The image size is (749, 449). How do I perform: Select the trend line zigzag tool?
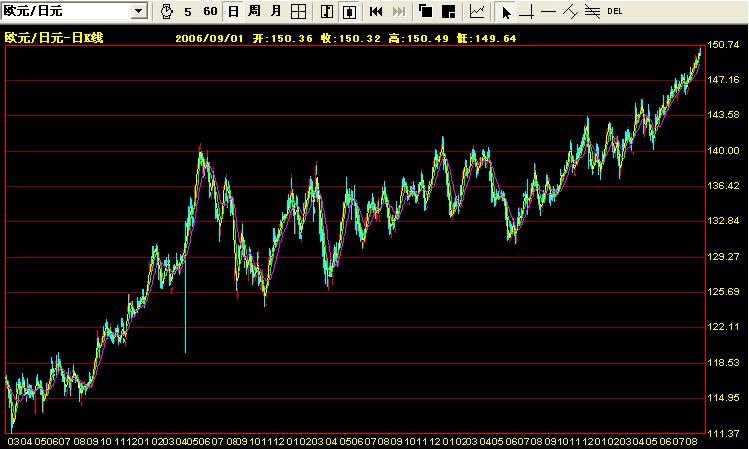(x=570, y=11)
